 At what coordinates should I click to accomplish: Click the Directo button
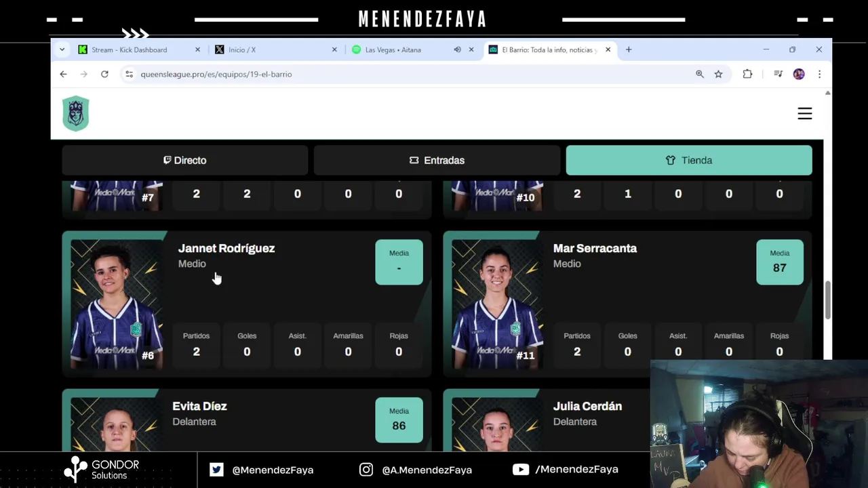click(x=185, y=161)
